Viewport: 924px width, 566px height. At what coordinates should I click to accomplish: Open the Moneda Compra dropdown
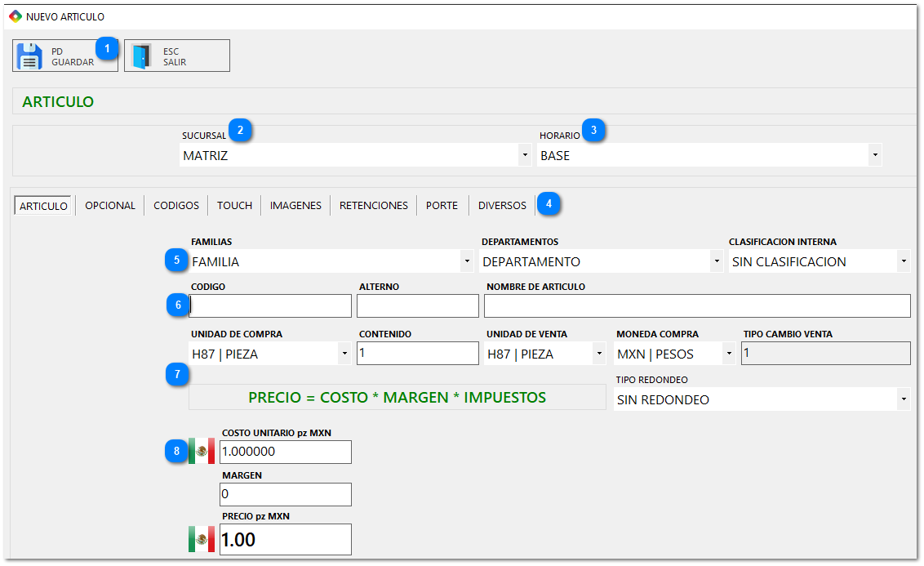tap(676, 354)
